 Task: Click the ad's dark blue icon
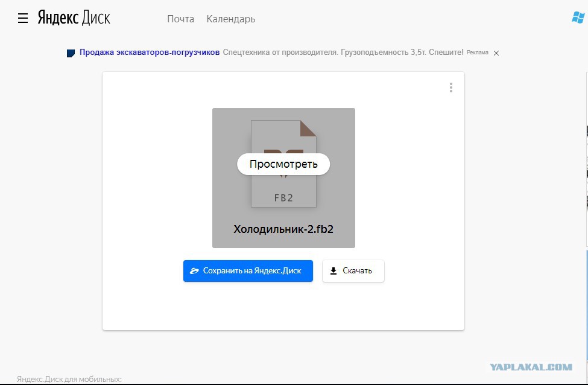(71, 53)
